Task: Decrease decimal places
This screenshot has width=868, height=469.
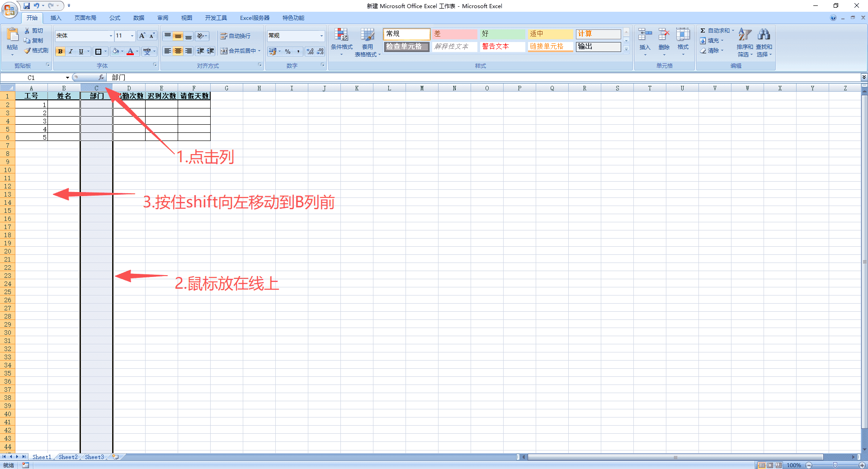Action: point(320,52)
